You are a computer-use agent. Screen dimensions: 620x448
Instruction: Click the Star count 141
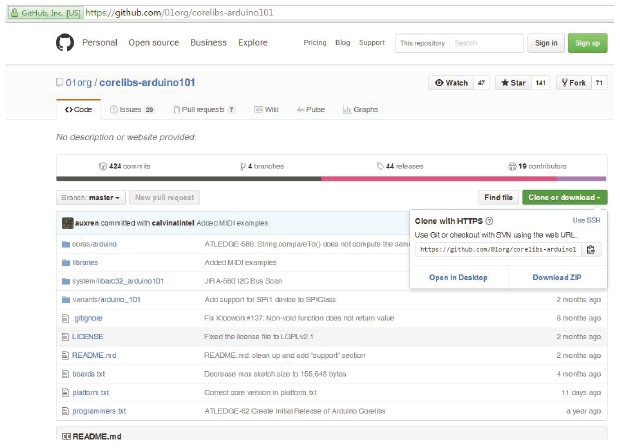click(541, 83)
